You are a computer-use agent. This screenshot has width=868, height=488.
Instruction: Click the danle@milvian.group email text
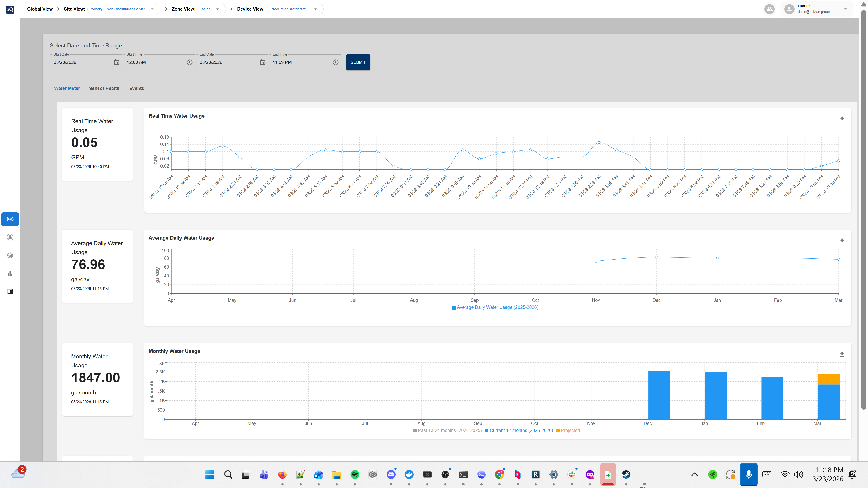tap(814, 12)
